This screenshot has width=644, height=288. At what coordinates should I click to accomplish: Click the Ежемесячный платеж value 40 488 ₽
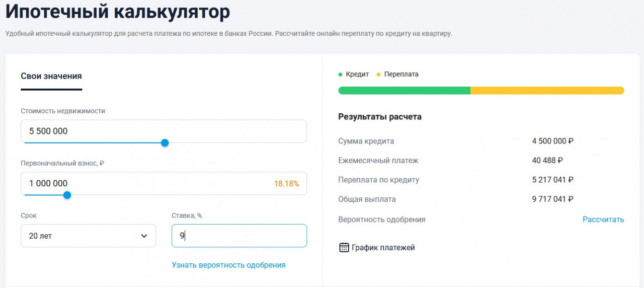pyautogui.click(x=547, y=161)
